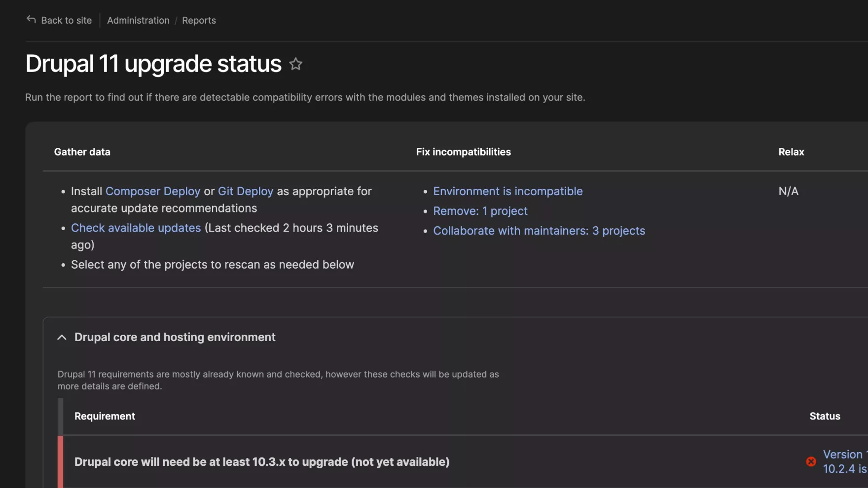Click the Fix incompatibilities column header
This screenshot has height=488, width=868.
(464, 152)
